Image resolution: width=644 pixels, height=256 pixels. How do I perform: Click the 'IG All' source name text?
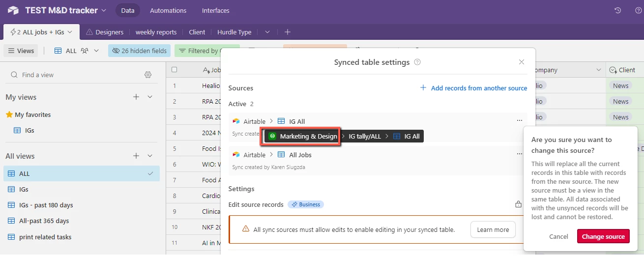click(x=297, y=121)
